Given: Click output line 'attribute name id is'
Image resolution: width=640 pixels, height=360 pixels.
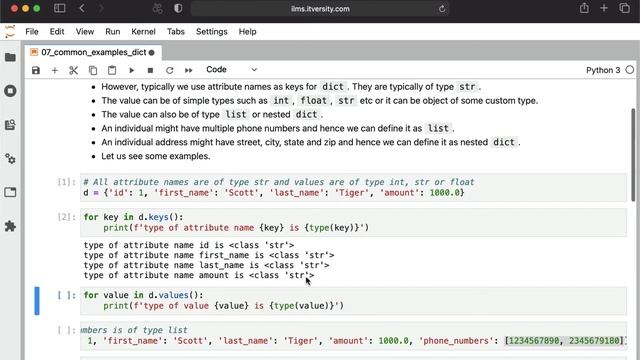Looking at the screenshot, I should (189, 245).
